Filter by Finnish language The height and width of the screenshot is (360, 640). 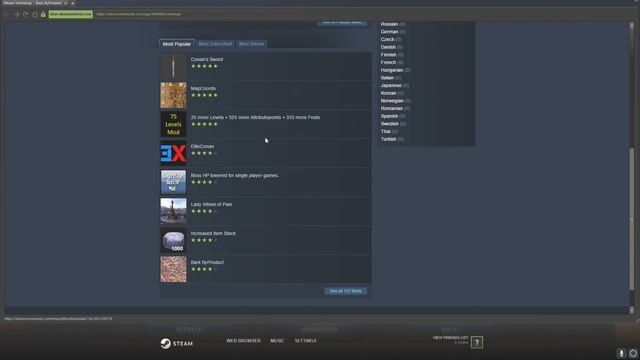click(x=389, y=55)
